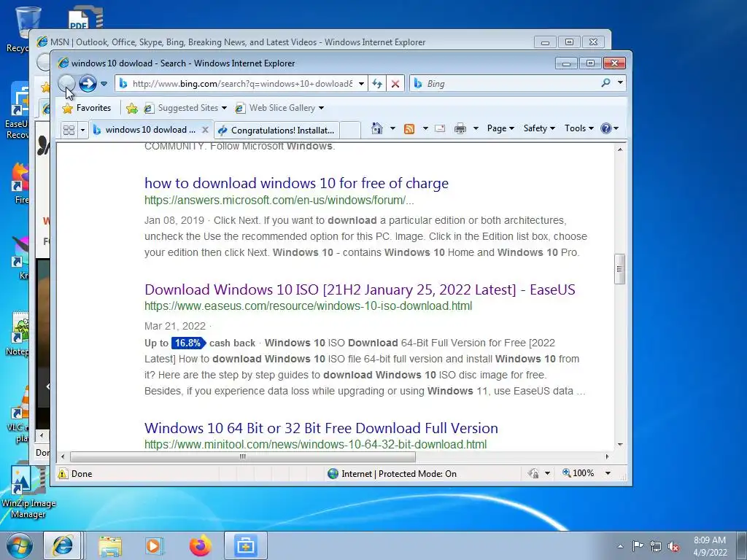Click the Action Center flag icon

[638, 545]
